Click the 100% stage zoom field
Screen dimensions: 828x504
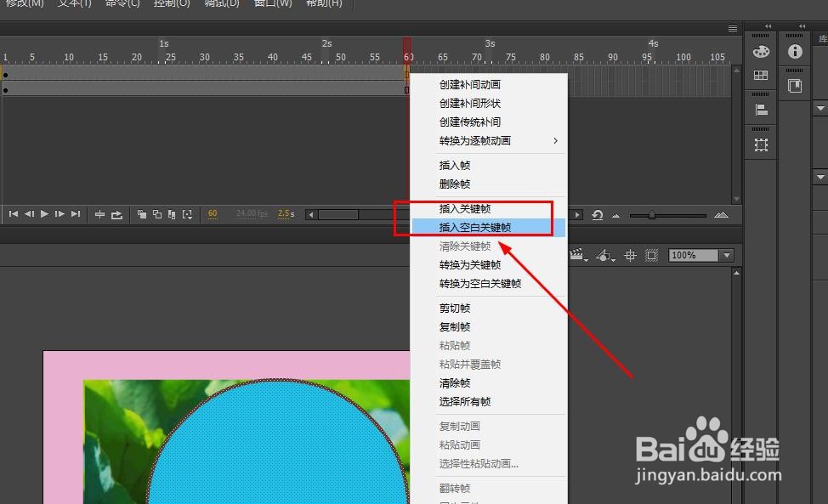tap(694, 256)
